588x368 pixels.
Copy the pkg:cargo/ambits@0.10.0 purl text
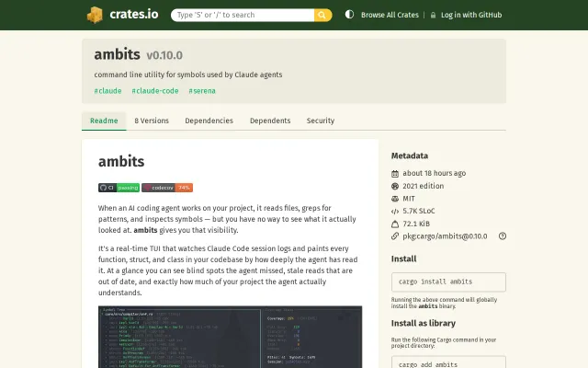click(445, 236)
